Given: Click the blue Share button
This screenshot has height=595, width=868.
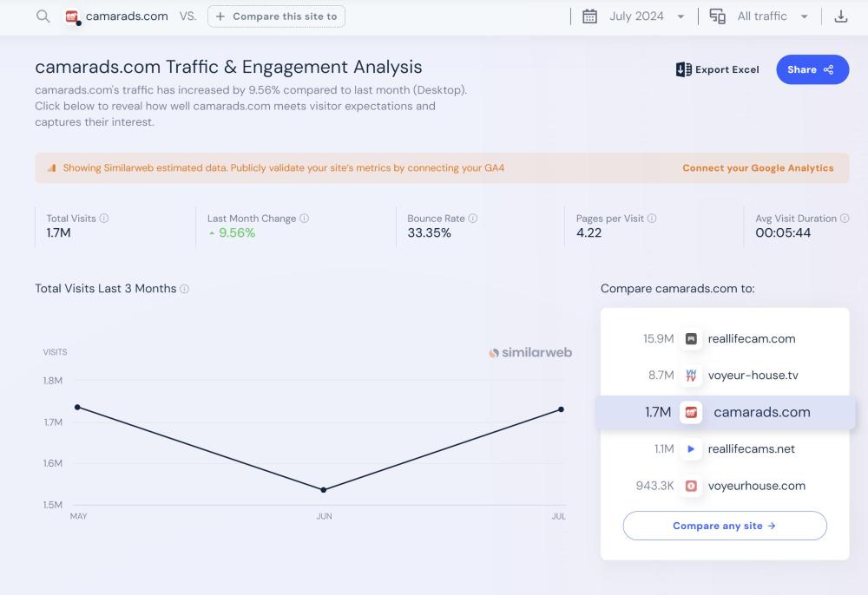Looking at the screenshot, I should [x=812, y=69].
